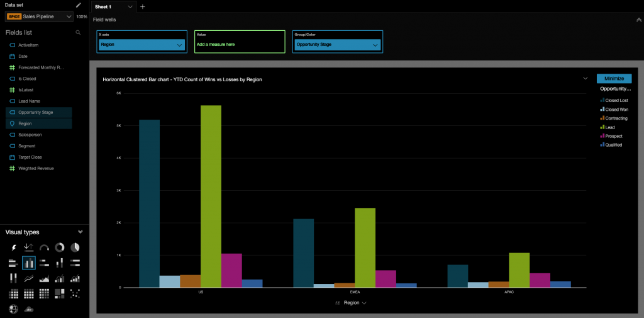
Task: Add a new sheet with plus tab
Action: (143, 6)
